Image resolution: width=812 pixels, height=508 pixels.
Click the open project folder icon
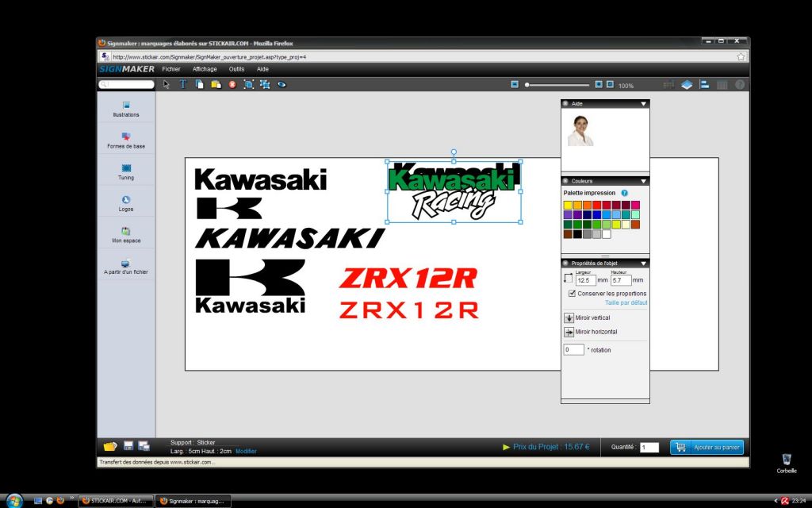(110, 446)
